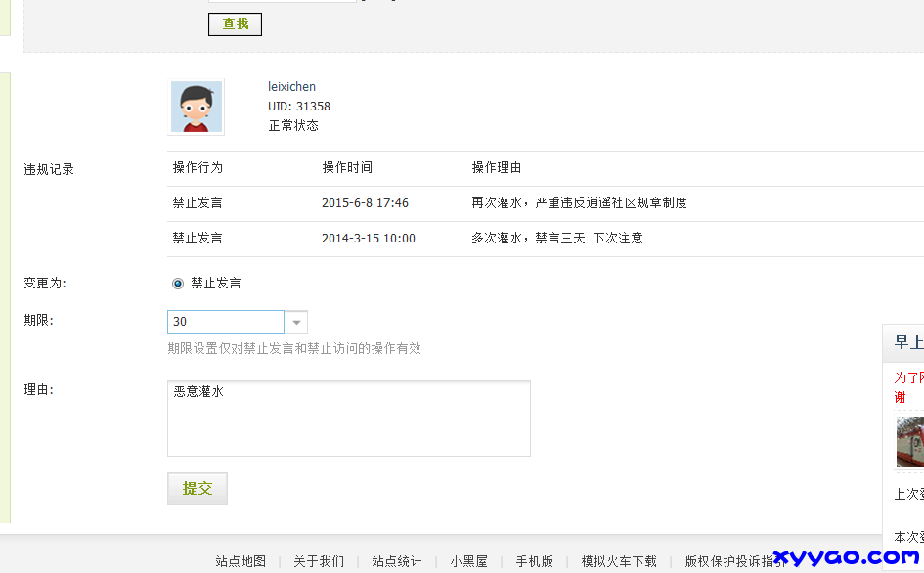Click the 提交 submit button
Viewport: 924px width, 573px height.
(197, 488)
